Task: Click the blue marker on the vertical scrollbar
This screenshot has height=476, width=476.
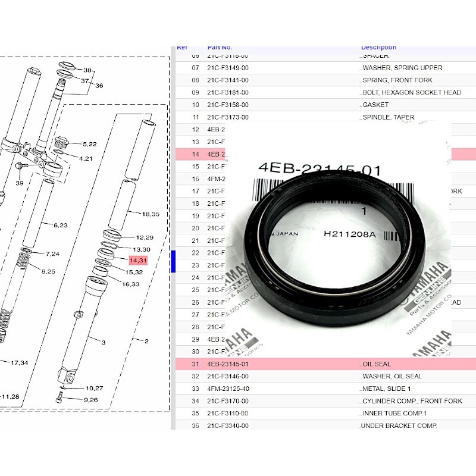Action: click(x=173, y=261)
